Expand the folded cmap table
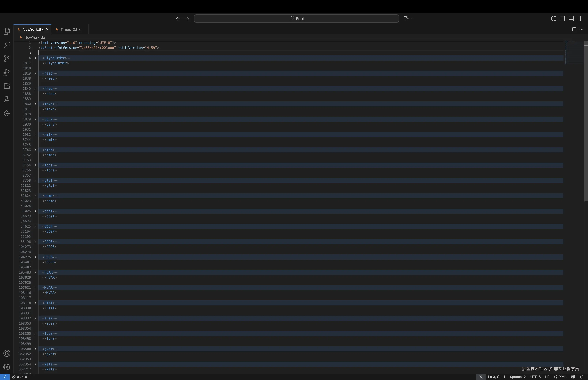Viewport: 588px width, 380px height. point(35,150)
